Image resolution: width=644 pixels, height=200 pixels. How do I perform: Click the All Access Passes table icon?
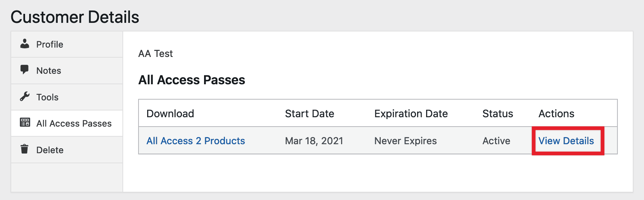click(x=25, y=122)
